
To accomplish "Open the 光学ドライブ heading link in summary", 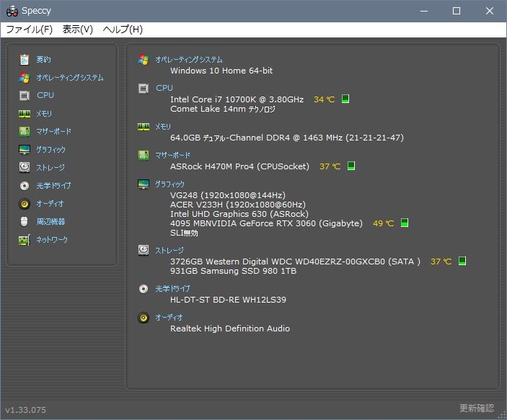I will [172, 289].
